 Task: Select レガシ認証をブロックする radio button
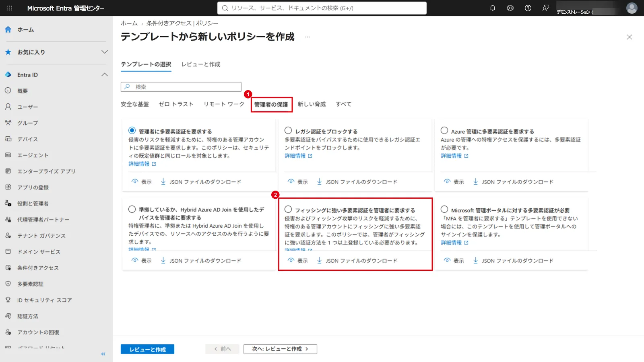(288, 130)
